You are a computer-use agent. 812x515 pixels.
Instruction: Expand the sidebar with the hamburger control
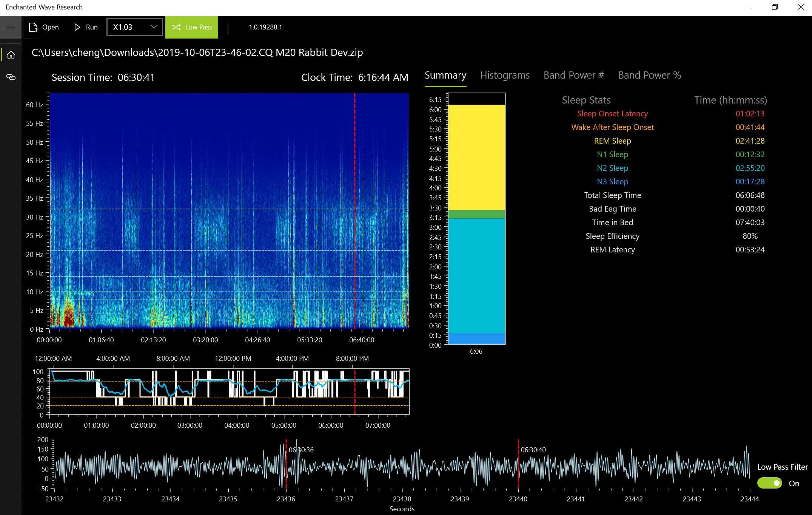click(10, 27)
